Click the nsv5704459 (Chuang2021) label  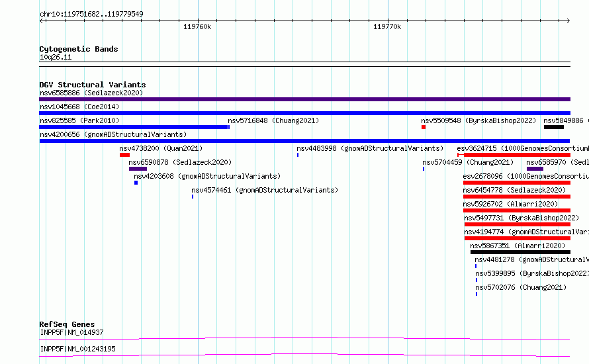point(468,162)
